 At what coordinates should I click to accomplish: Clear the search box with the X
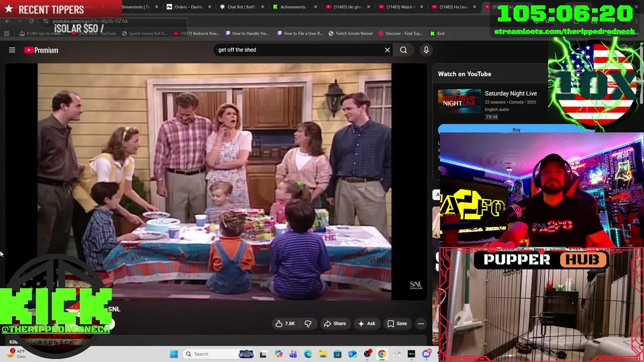tap(387, 50)
